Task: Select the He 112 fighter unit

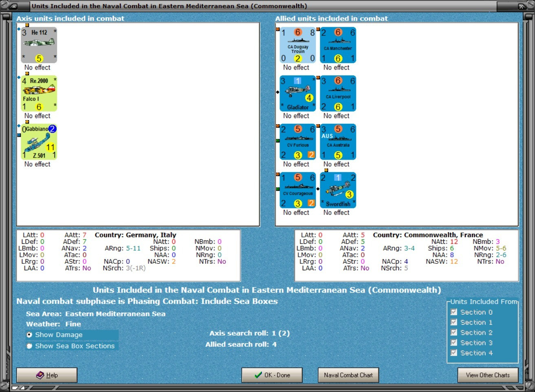Action: [39, 45]
